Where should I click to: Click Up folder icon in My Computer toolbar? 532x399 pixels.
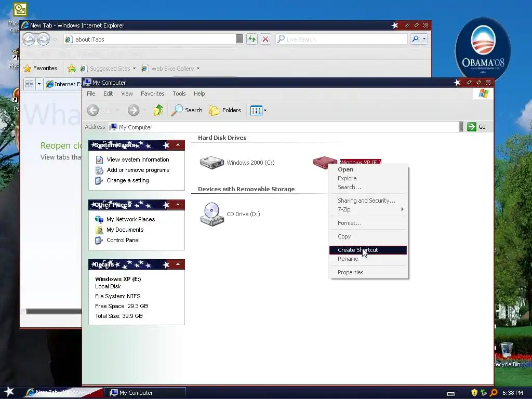point(158,110)
